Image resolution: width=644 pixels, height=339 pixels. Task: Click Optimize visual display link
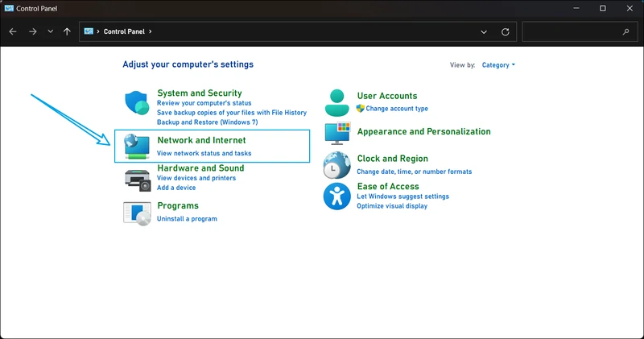tap(392, 206)
